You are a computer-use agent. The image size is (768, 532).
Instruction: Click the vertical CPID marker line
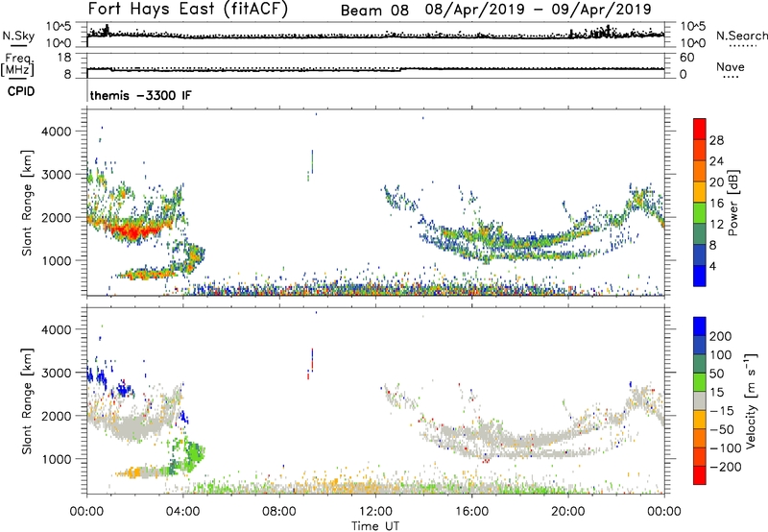pos(87,91)
